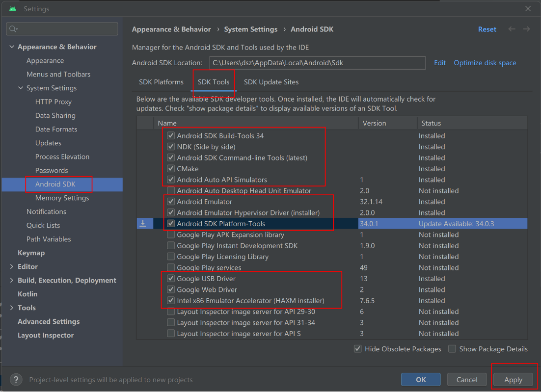Open Memory Settings page
541x392 pixels.
click(x=62, y=198)
